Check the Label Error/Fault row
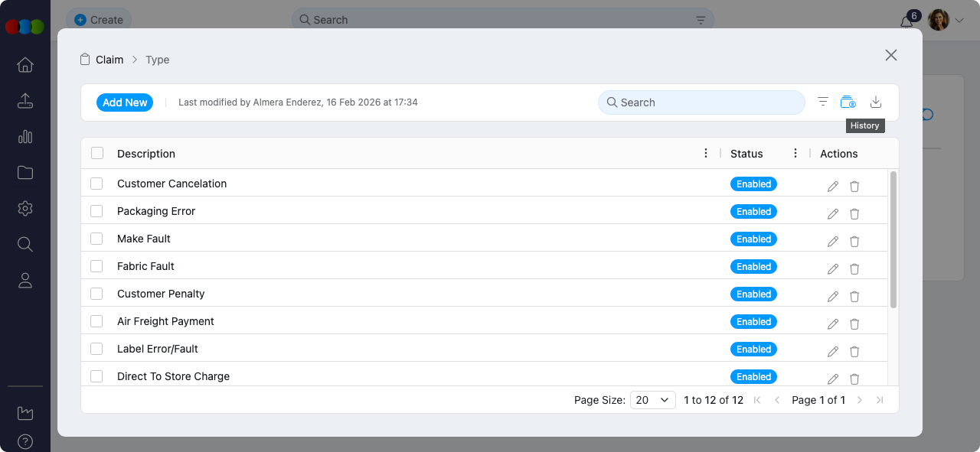 pos(96,349)
